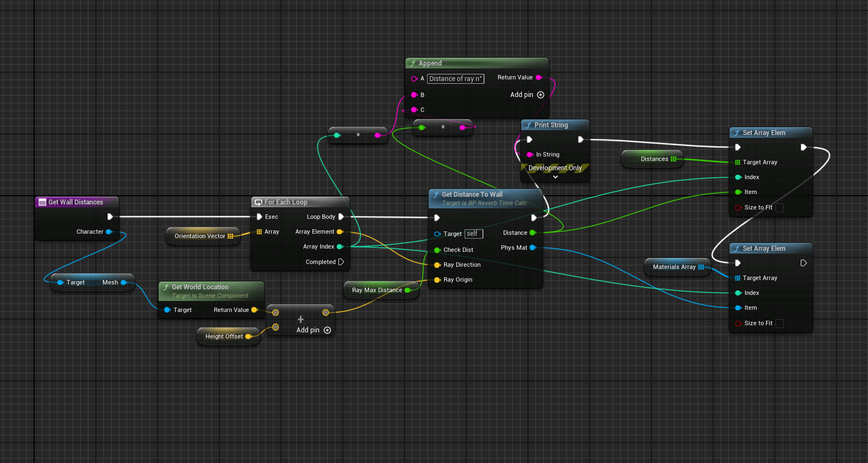Select the Ray Max Distance variable node
The image size is (868, 463).
377,290
